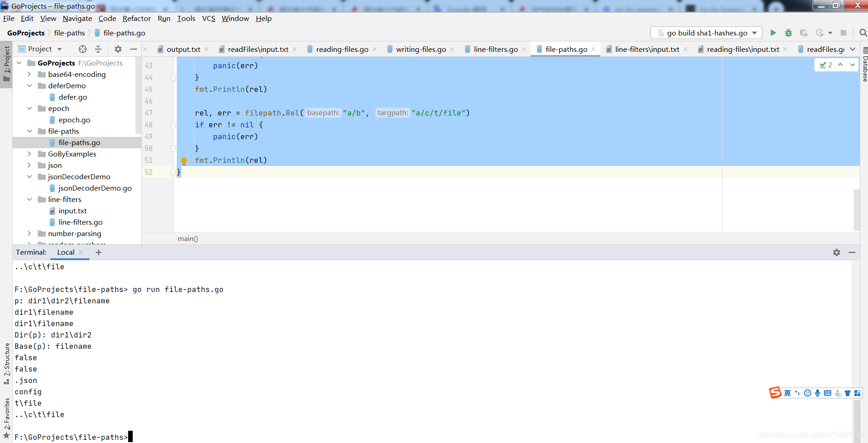This screenshot has width=868, height=443.
Task: Open the Structure tool window
Action: [6, 363]
